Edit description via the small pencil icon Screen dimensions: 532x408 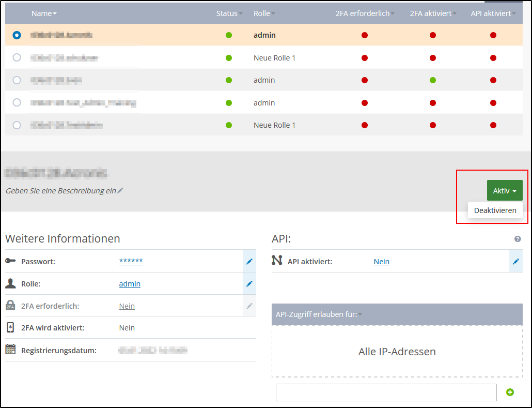click(x=120, y=191)
